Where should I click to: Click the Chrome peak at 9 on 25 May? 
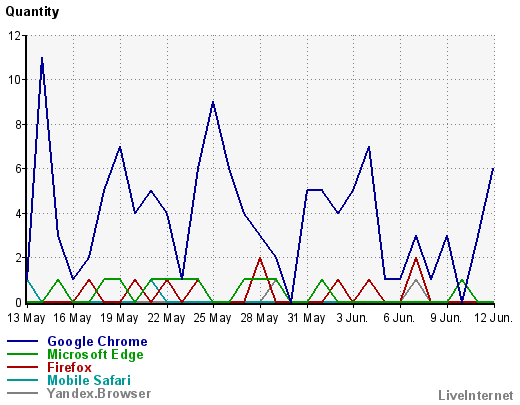pos(213,102)
